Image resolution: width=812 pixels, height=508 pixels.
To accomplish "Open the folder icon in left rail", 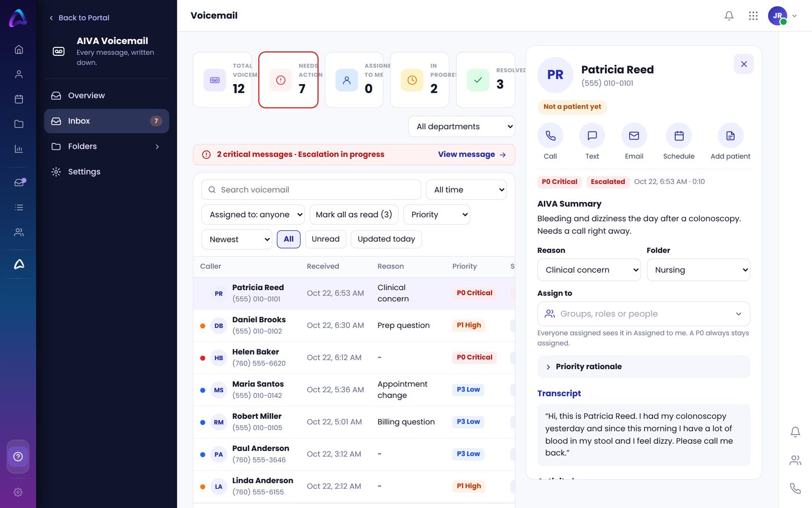I will (x=19, y=124).
